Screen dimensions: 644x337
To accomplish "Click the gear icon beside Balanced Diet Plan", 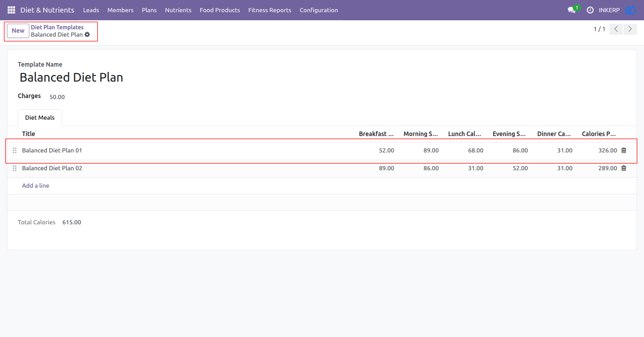I will [87, 35].
